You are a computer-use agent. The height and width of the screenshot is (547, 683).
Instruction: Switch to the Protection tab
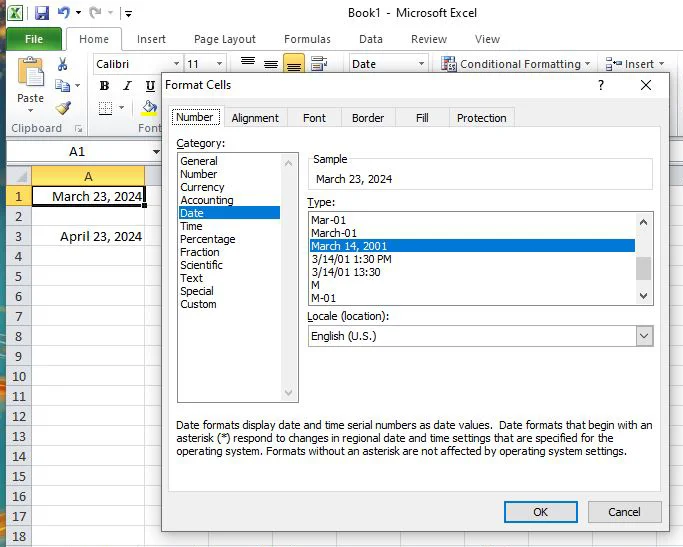click(481, 118)
